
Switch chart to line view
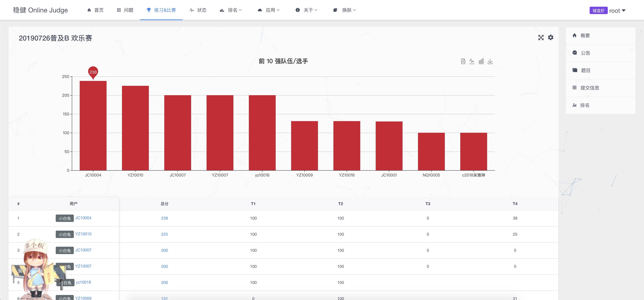click(x=472, y=62)
